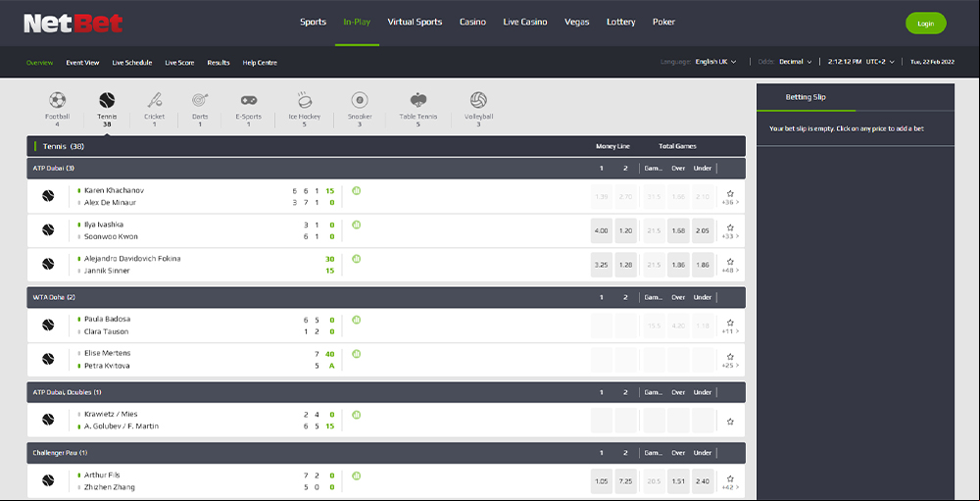The image size is (980, 501).
Task: Expand +48 more markets for Sinner match
Action: click(730, 271)
